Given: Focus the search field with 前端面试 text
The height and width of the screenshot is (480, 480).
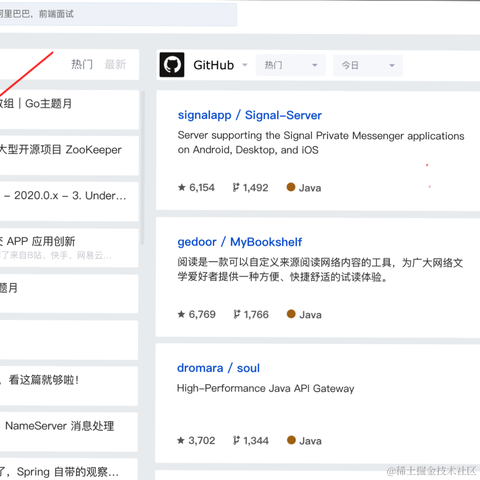Looking at the screenshot, I should 118,14.
